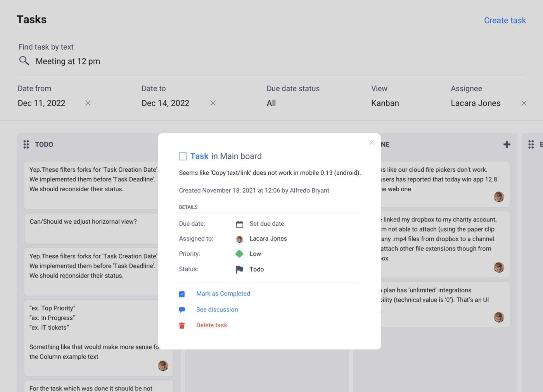Open the Assignee dropdown showing Lacara Jones
Screen dimensions: 543x392
click(476, 103)
